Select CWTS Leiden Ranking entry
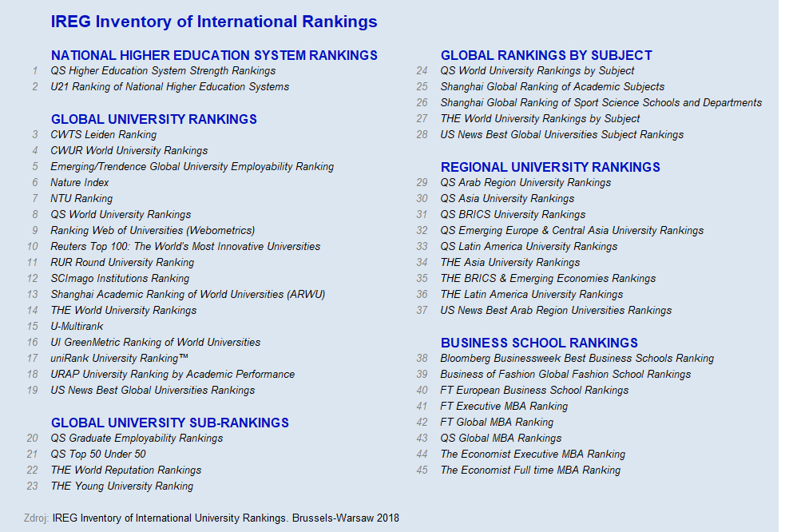Image resolution: width=797 pixels, height=532 pixels. pos(103,135)
